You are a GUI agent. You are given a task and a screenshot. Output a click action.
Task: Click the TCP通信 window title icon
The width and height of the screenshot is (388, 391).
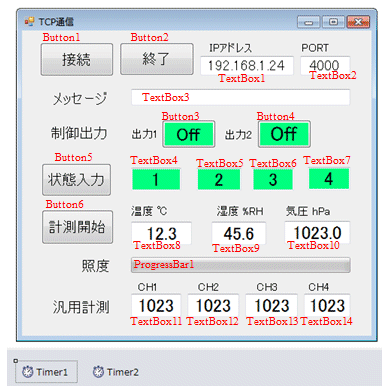click(30, 22)
